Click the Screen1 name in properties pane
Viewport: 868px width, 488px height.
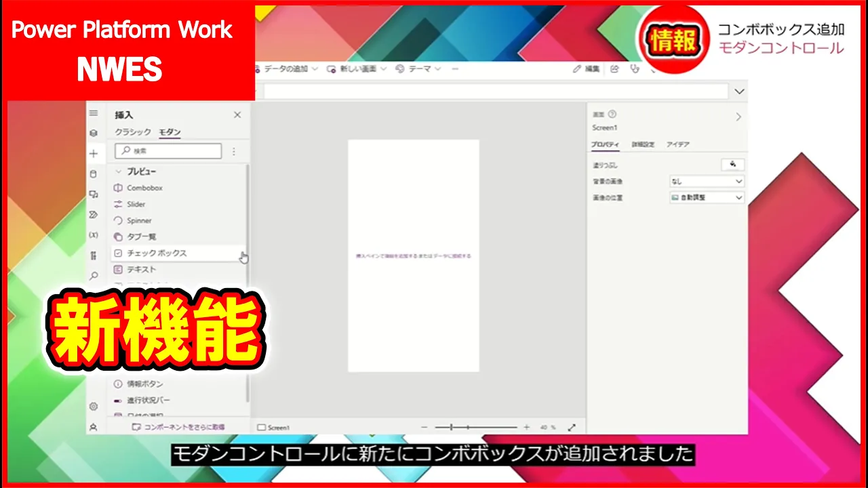click(x=605, y=127)
